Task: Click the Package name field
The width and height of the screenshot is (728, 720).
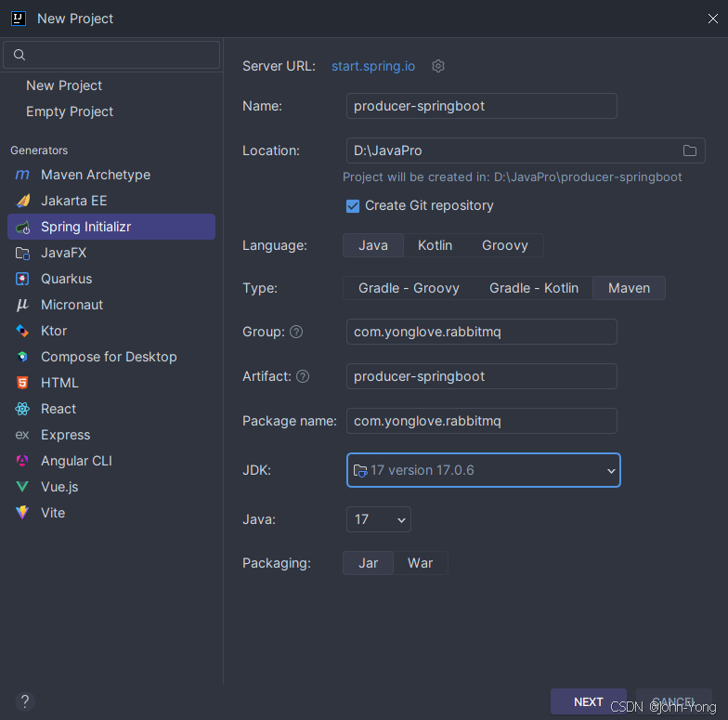Action: pos(481,421)
